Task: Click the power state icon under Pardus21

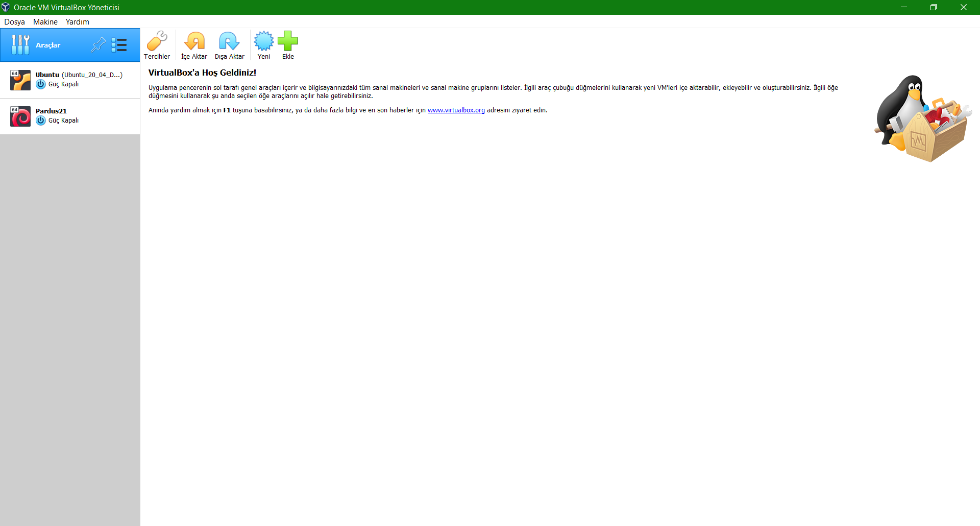Action: [x=41, y=121]
